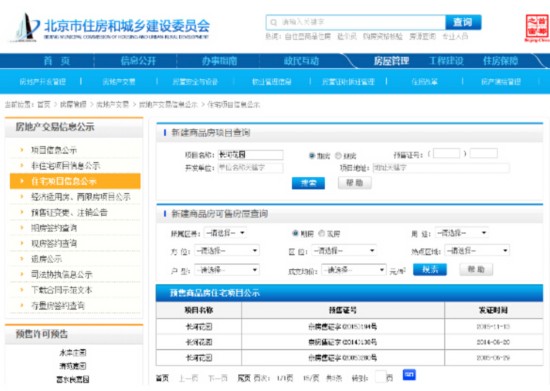Click 长河花园 in the row dated 2014-06-20
The width and height of the screenshot is (550, 391).
click(x=199, y=342)
